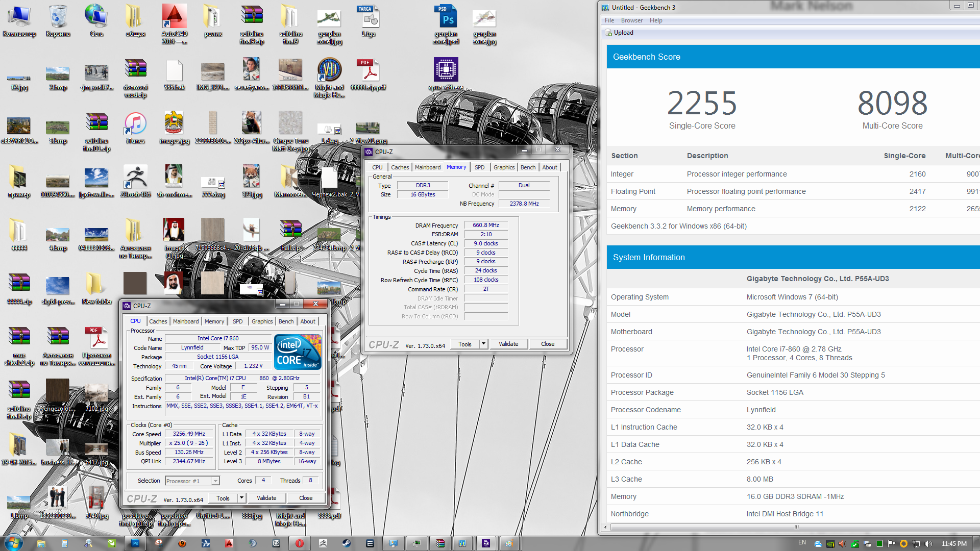This screenshot has width=980, height=551.
Task: Click the NB Frequency 2378.8 MHz value
Action: (524, 204)
